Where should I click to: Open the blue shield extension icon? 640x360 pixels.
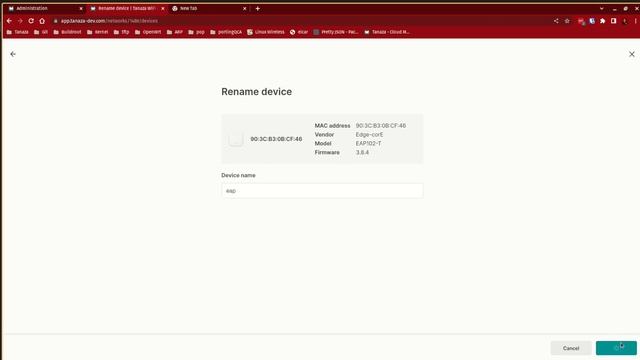[592, 21]
